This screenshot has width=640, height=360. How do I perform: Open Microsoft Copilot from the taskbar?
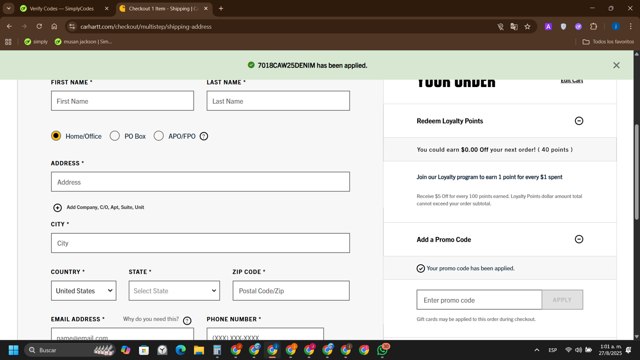click(x=125, y=350)
